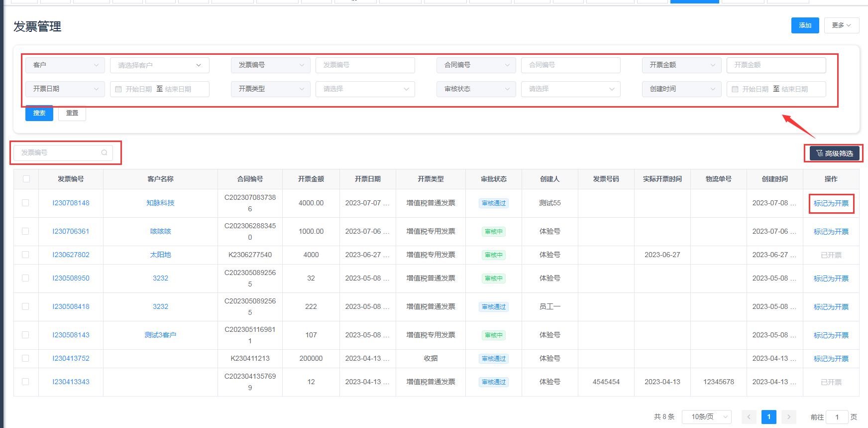The width and height of the screenshot is (868, 428).
Task: Open the 客户 filter field dropdown
Action: [x=65, y=65]
